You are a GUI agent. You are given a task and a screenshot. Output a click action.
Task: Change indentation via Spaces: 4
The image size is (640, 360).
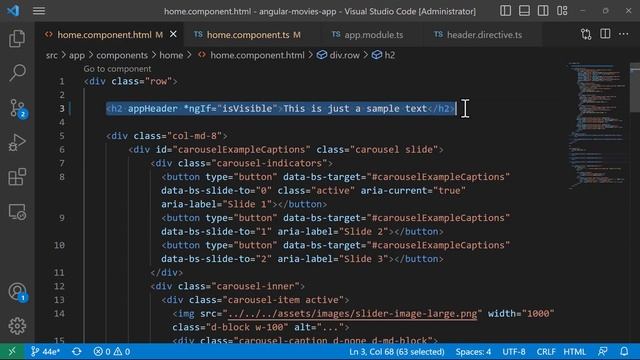click(x=473, y=351)
